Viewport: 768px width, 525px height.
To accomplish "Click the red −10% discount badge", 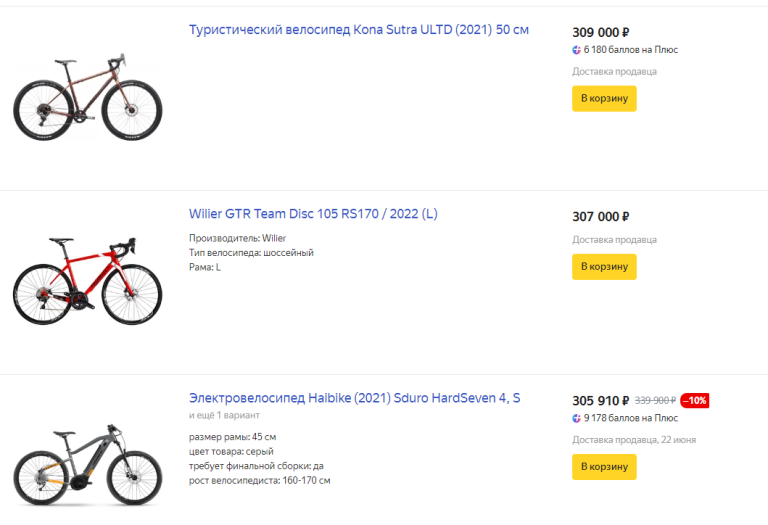I will pos(695,400).
